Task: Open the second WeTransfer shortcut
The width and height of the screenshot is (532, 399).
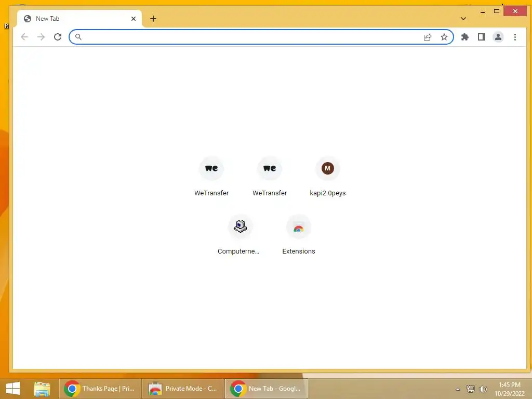Action: [x=270, y=177]
